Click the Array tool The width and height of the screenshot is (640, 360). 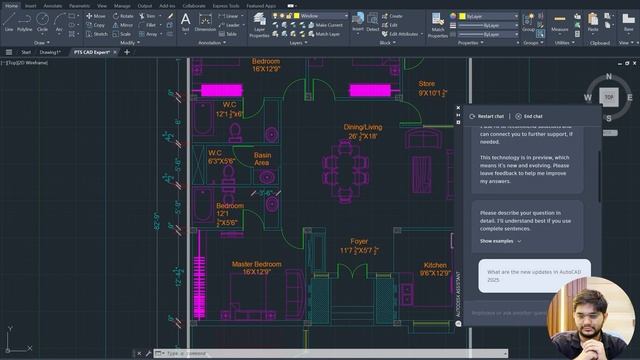(x=148, y=34)
